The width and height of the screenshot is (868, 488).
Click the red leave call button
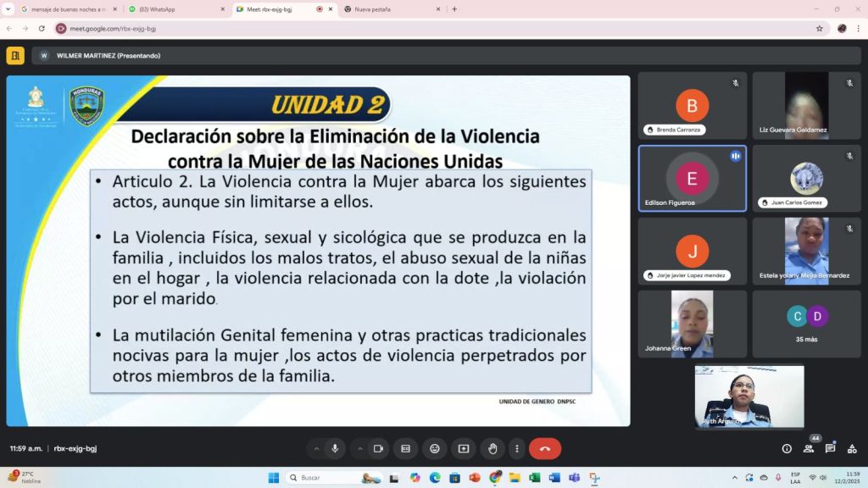click(x=545, y=448)
